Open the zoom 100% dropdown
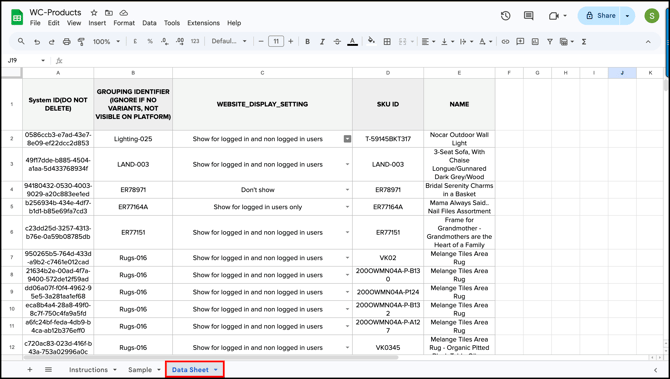670x379 pixels. (x=106, y=41)
